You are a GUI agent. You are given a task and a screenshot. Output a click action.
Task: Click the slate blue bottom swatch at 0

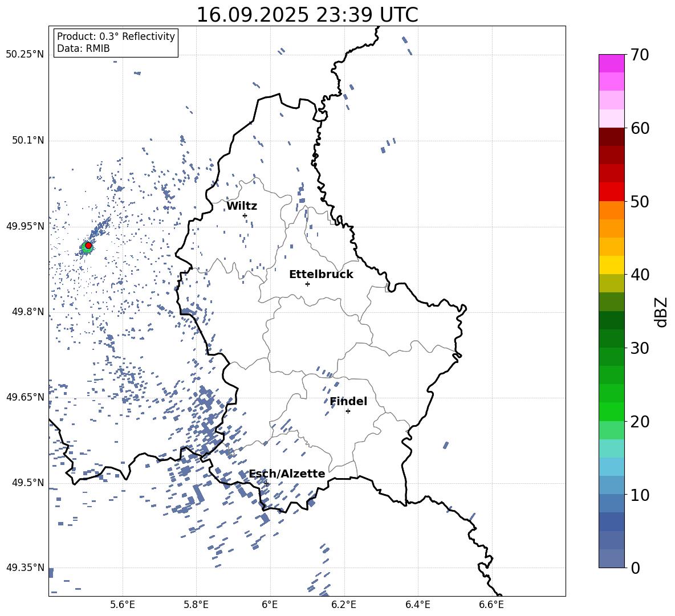[x=612, y=558]
